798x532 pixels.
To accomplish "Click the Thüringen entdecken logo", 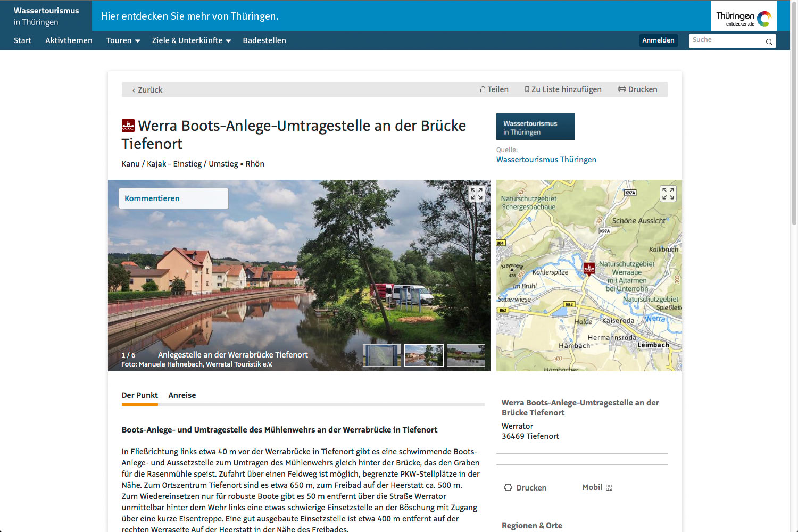I will click(x=743, y=16).
